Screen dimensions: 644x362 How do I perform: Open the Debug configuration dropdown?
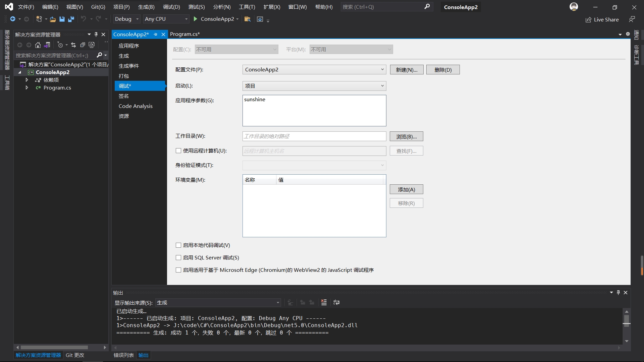click(127, 19)
